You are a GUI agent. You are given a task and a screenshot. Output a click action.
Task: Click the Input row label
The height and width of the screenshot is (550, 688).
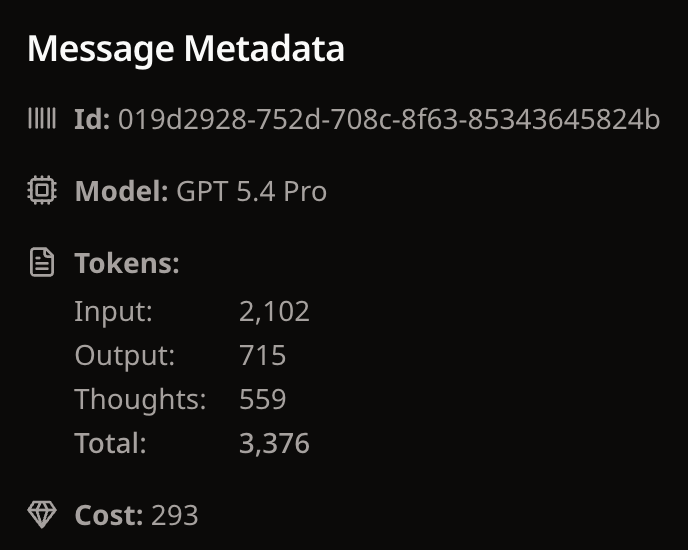(x=113, y=311)
